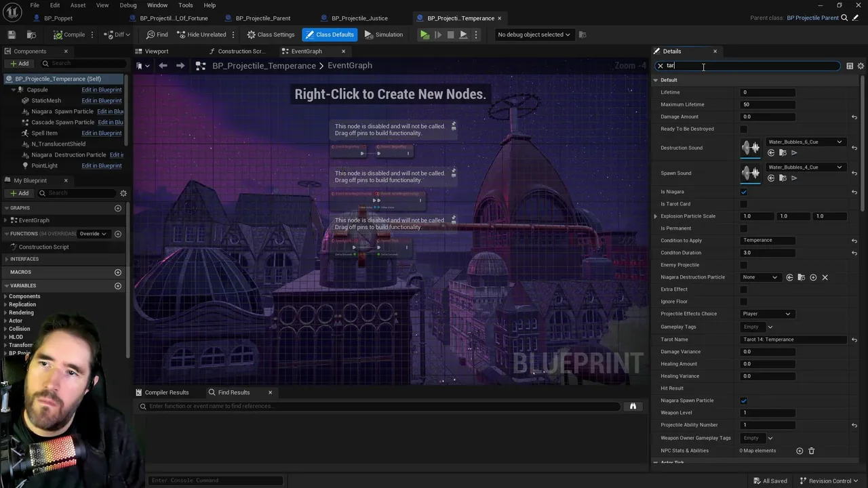The height and width of the screenshot is (488, 868).
Task: Add a component with Add button
Action: point(19,64)
